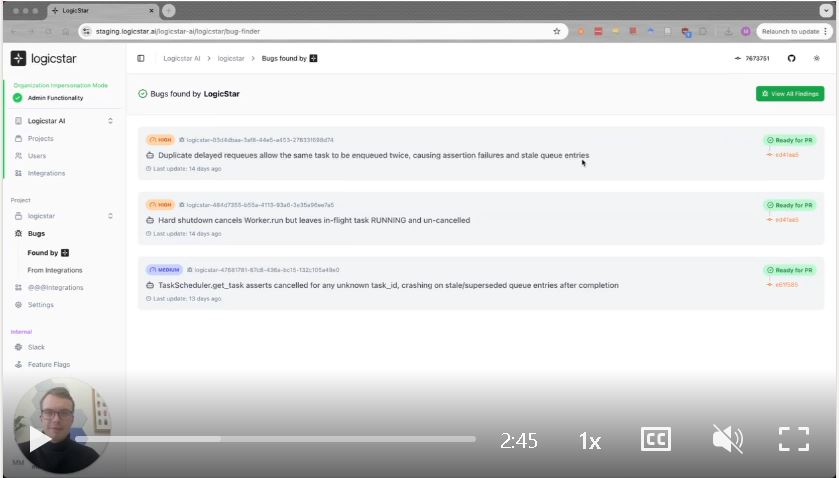This screenshot has height=478, width=839.
Task: Open @@@Integrations project item
Action: coord(56,287)
